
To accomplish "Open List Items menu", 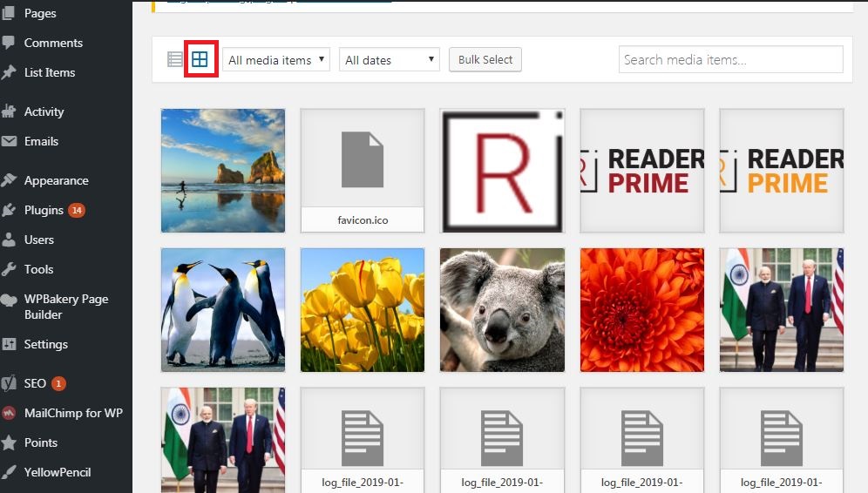I will [50, 72].
